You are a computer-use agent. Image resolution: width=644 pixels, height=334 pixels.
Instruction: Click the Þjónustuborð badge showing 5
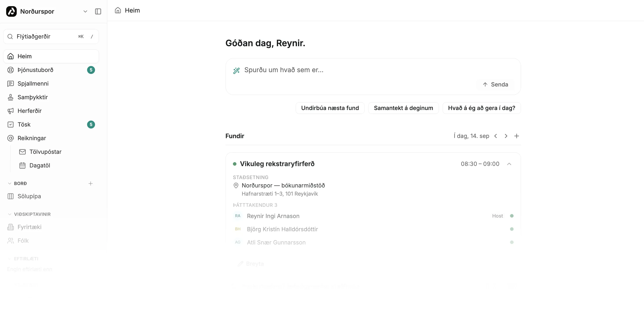click(91, 70)
